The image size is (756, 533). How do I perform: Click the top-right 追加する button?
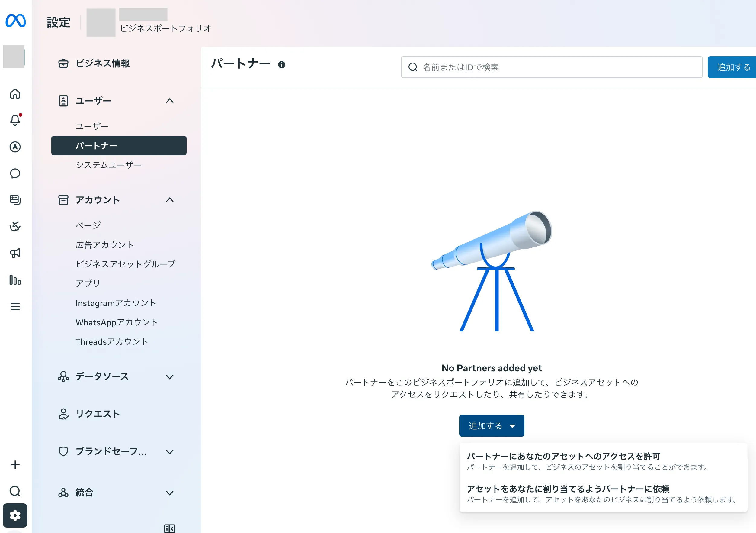point(732,67)
